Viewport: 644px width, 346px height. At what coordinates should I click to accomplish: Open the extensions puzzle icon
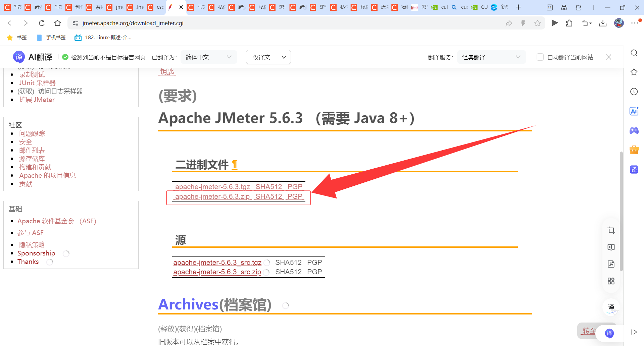coord(569,23)
